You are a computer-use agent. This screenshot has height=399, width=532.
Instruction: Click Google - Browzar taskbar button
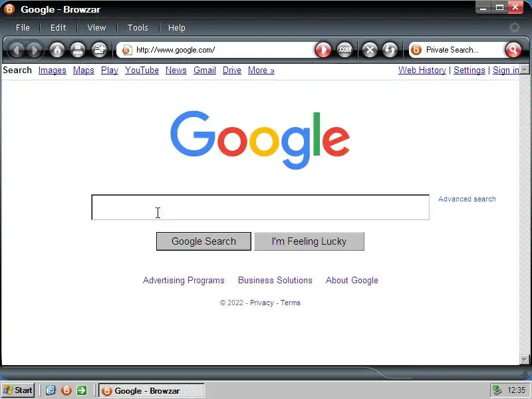coord(152,390)
